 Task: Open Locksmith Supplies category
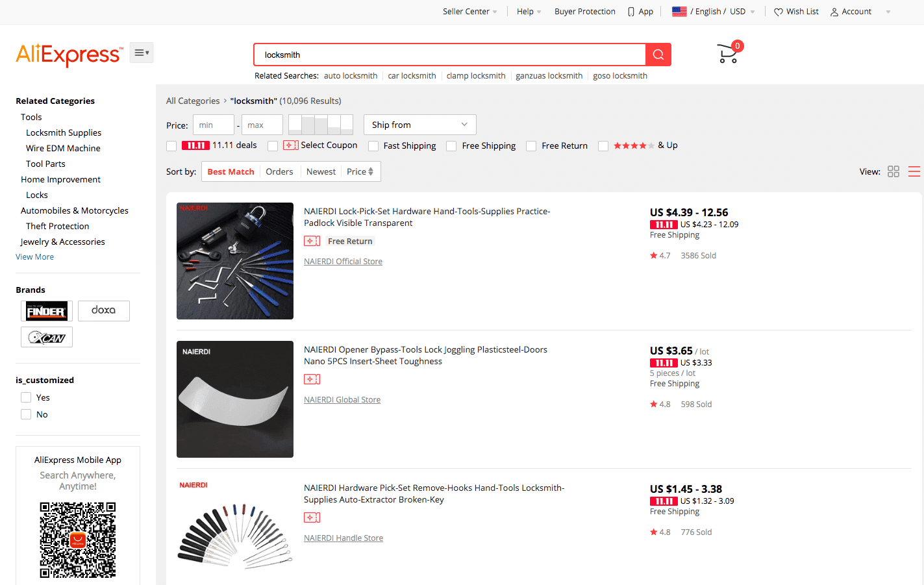[x=64, y=132]
